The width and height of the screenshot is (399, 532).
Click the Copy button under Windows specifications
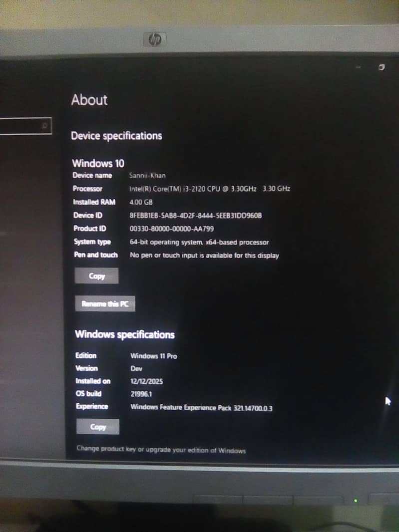pos(98,427)
